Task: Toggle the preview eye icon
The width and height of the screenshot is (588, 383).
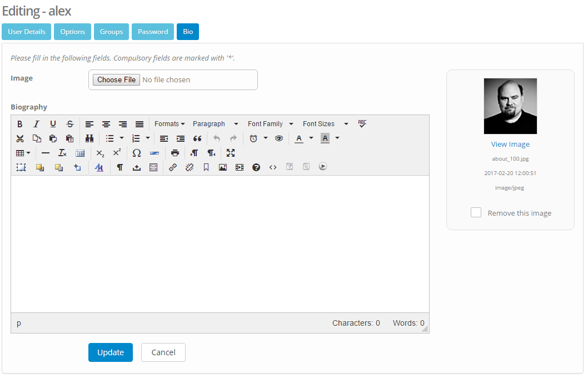Action: coord(279,138)
